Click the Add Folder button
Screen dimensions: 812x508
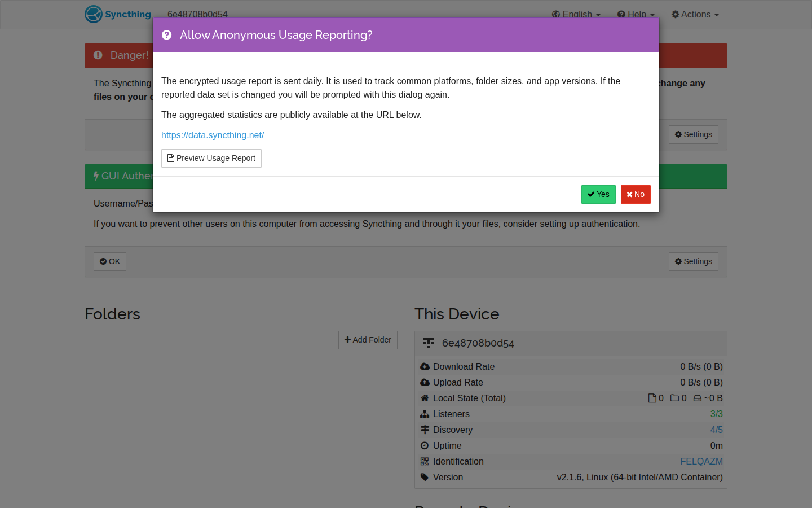coord(368,340)
